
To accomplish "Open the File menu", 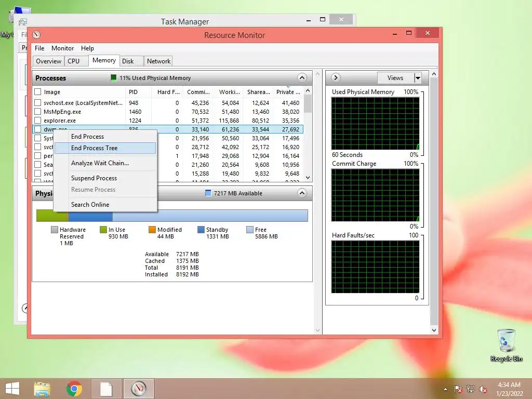I will pyautogui.click(x=39, y=48).
